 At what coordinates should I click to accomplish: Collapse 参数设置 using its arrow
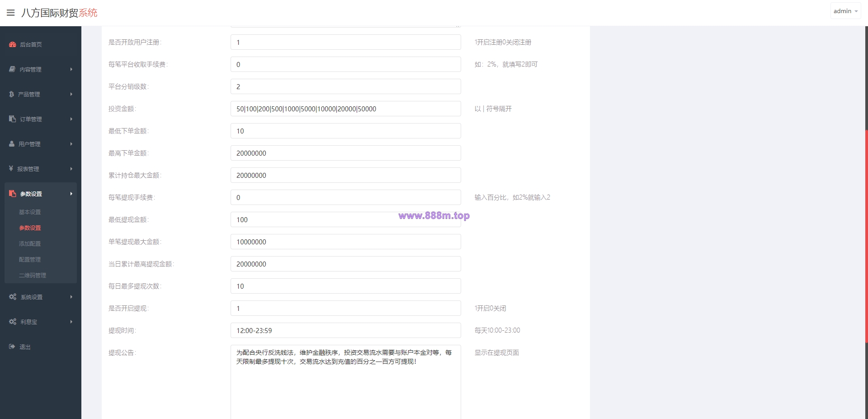tap(71, 194)
